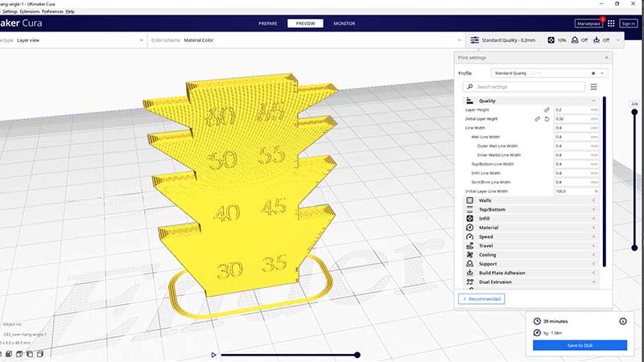Click the Initial Layer Line Width field

point(576,191)
